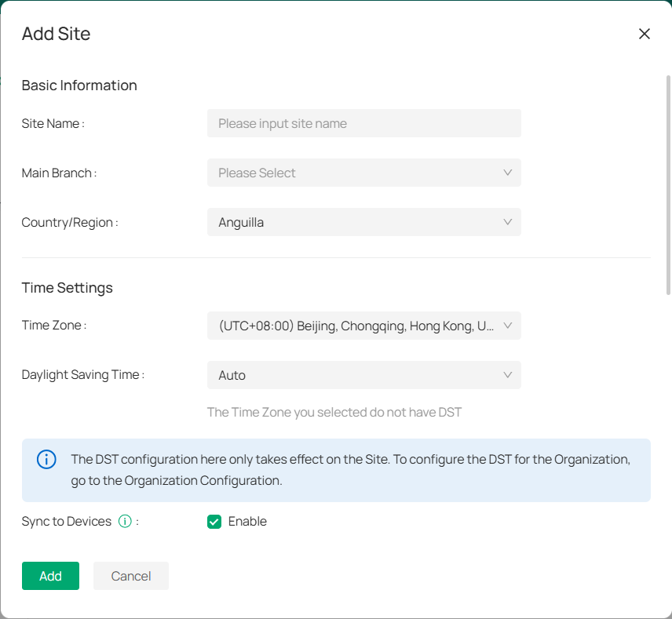The width and height of the screenshot is (672, 619).
Task: Open the Daylight Saving Time dropdown set to Auto
Action: tap(363, 375)
